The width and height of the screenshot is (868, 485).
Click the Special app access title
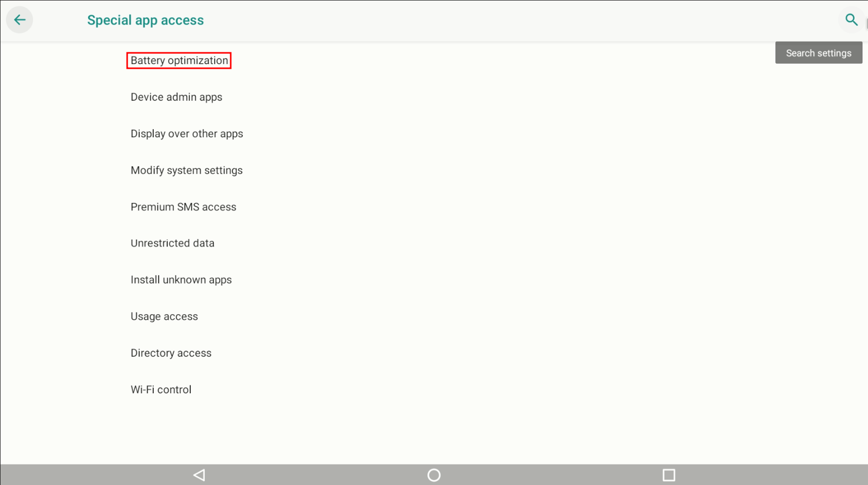click(145, 20)
